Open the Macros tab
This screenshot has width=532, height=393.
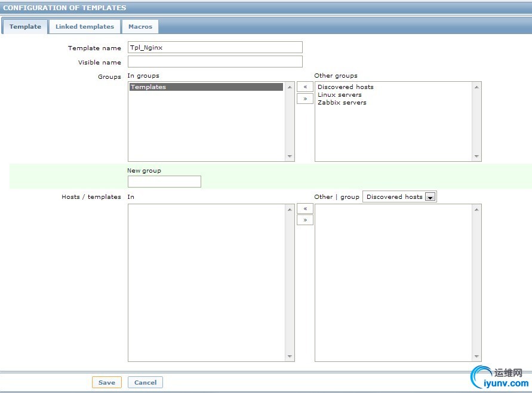click(140, 26)
